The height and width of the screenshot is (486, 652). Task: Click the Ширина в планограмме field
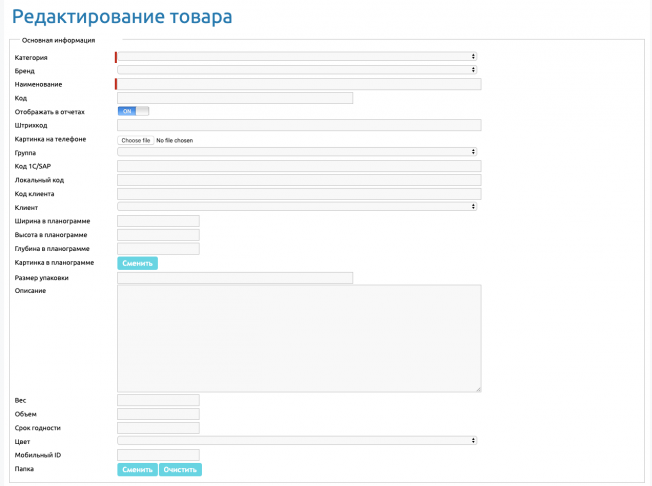pyautogui.click(x=158, y=221)
